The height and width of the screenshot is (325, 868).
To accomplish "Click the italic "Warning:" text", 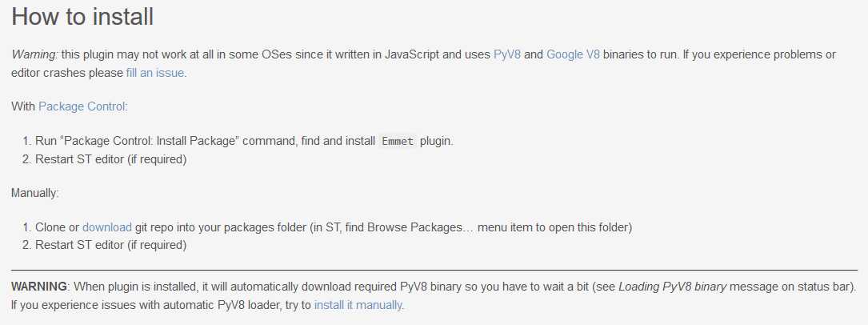I will click(x=34, y=54).
